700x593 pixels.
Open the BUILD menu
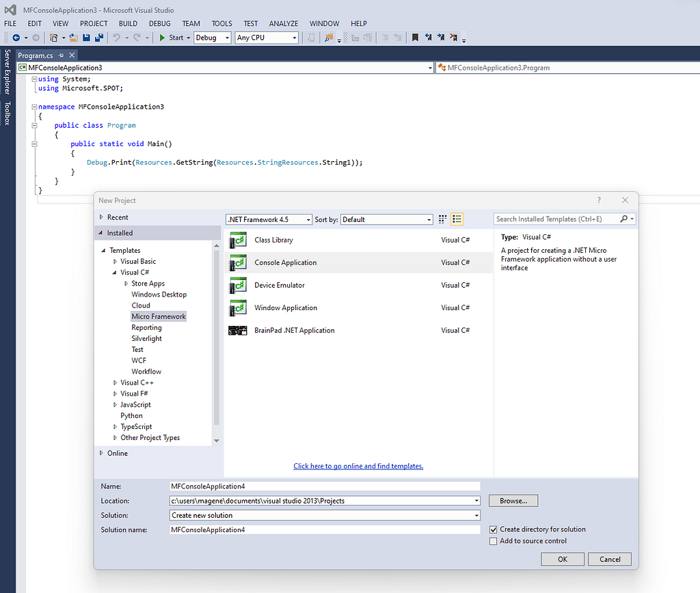pyautogui.click(x=128, y=23)
